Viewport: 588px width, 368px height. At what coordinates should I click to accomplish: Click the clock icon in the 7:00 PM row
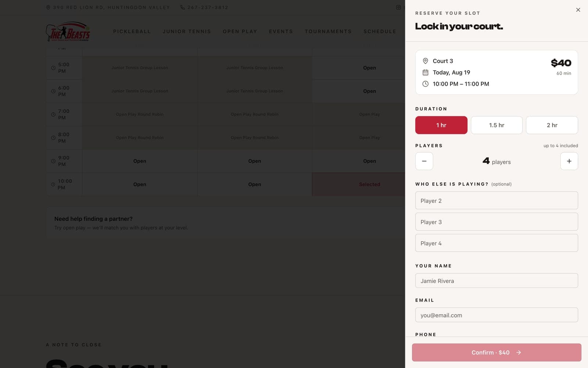pyautogui.click(x=53, y=114)
